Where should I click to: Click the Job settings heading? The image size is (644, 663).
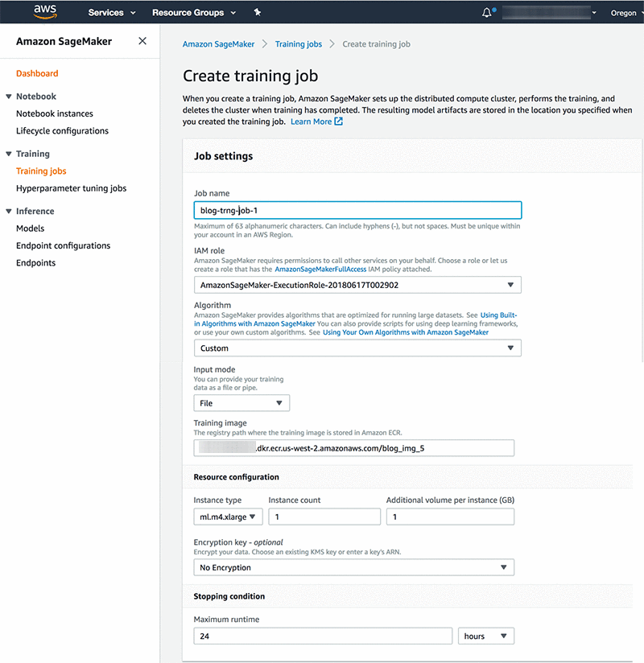[224, 156]
